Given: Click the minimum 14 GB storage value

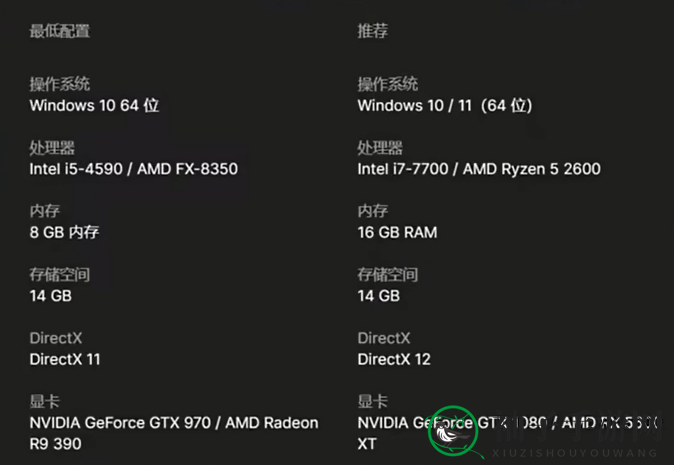Looking at the screenshot, I should tap(51, 296).
